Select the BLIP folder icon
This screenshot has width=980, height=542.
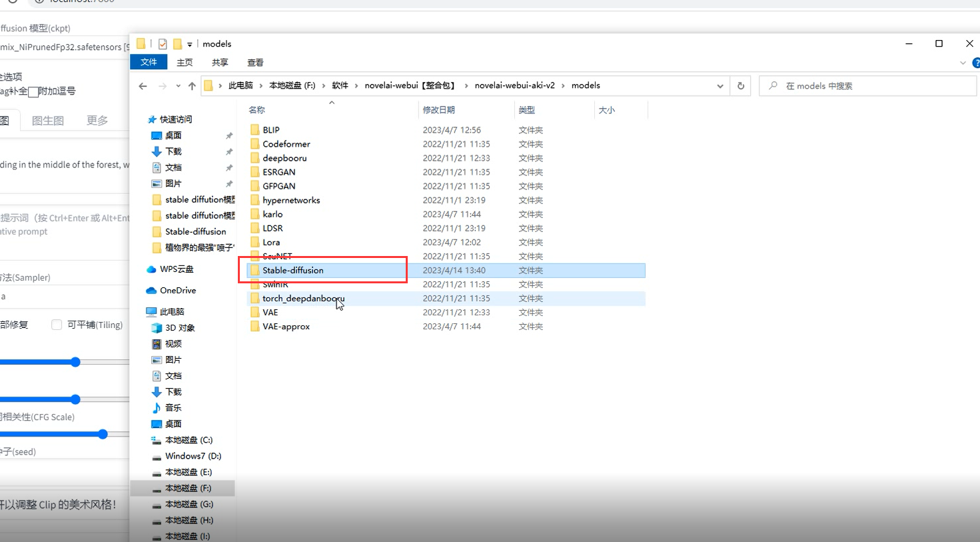tap(254, 130)
